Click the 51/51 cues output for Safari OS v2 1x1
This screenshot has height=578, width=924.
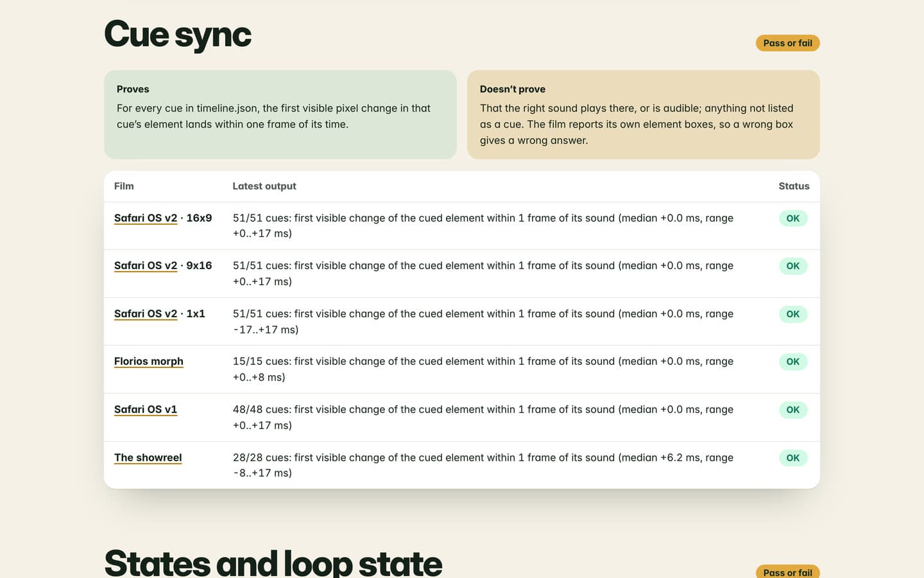483,322
